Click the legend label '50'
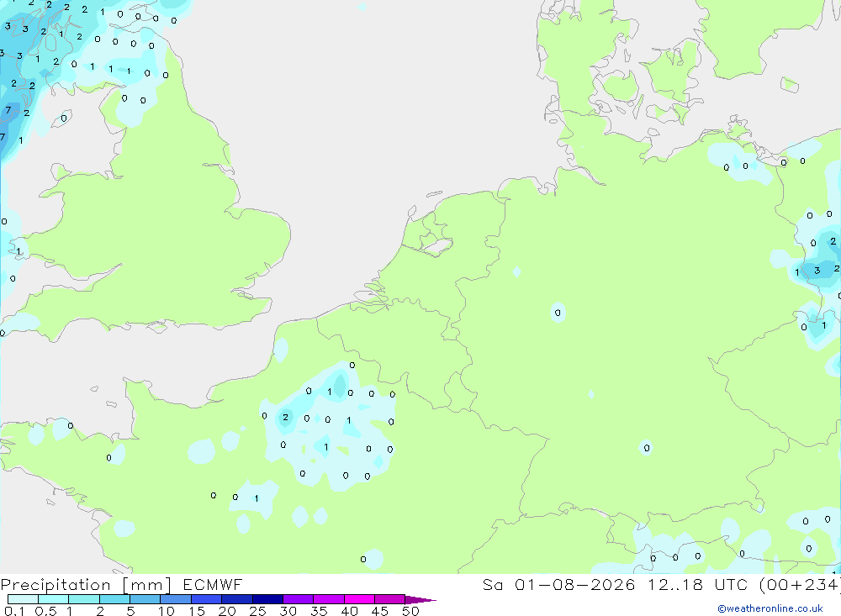The width and height of the screenshot is (841, 616). tap(410, 611)
